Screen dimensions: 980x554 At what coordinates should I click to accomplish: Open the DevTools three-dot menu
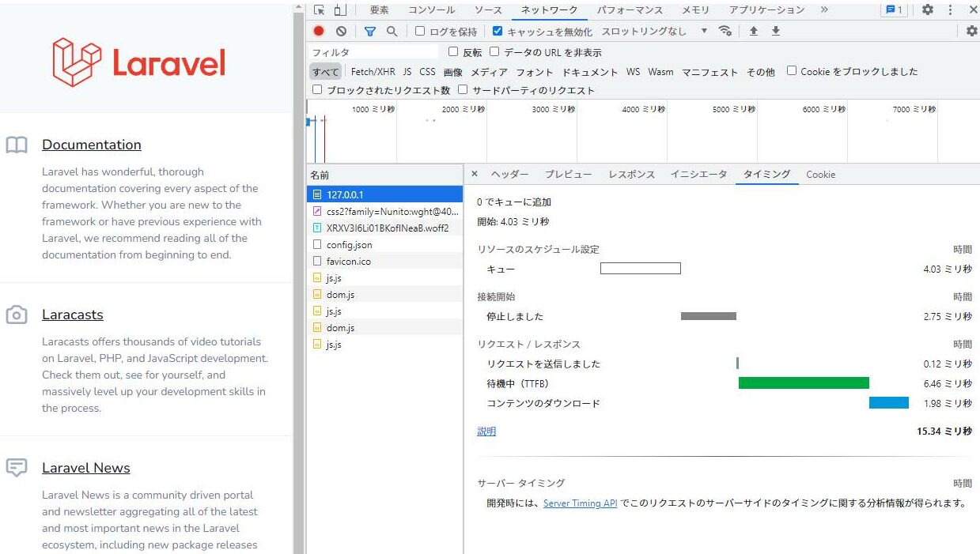(950, 10)
